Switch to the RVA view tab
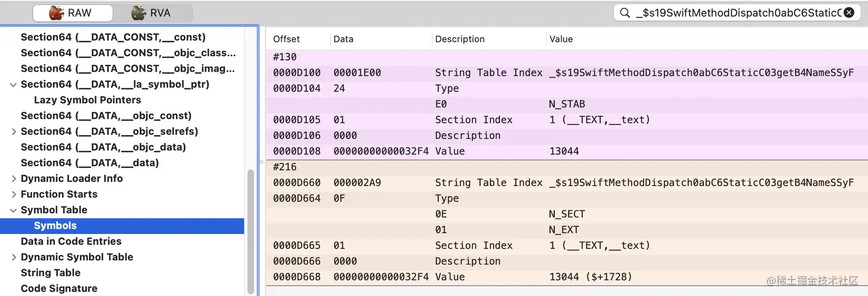Viewport: 868px width, 296px height. click(x=151, y=13)
